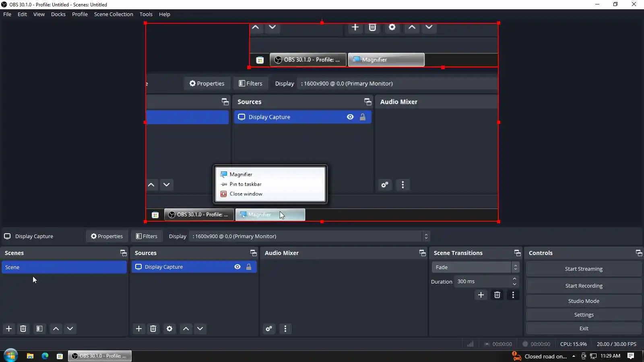
Task: Open the Help menu
Action: pyautogui.click(x=165, y=14)
